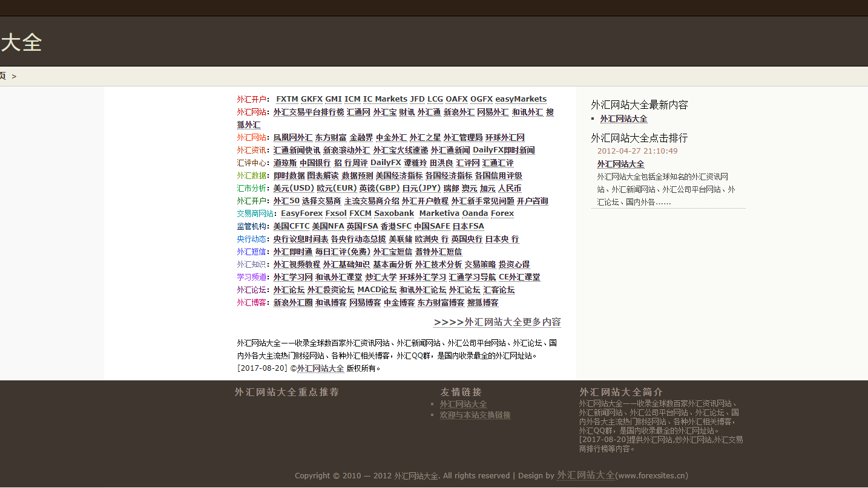Open the MACD论坛 forum link
The height and width of the screenshot is (488, 868).
coord(377,290)
